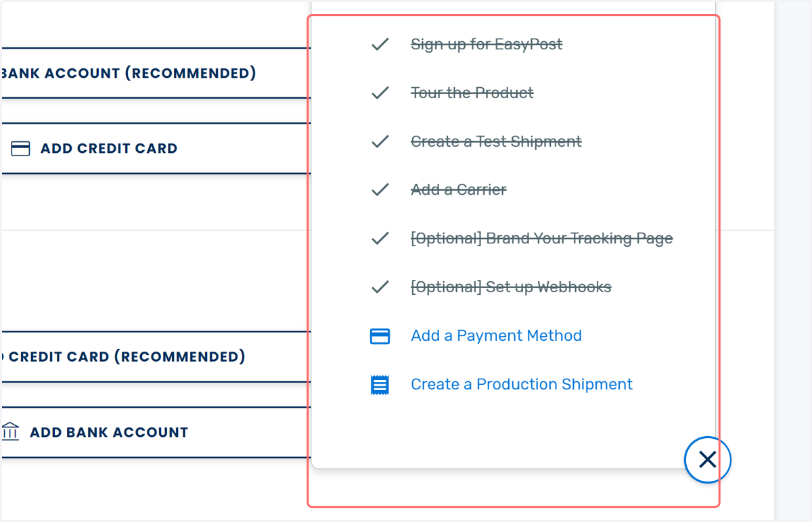Select the completed Add a Carrier step
Image resolution: width=812 pixels, height=522 pixels.
(x=459, y=190)
